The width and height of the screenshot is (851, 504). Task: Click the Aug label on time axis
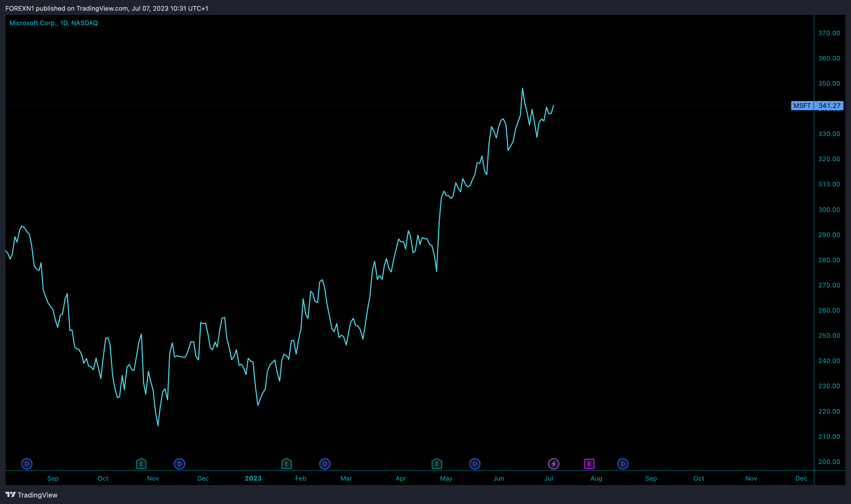coord(596,478)
